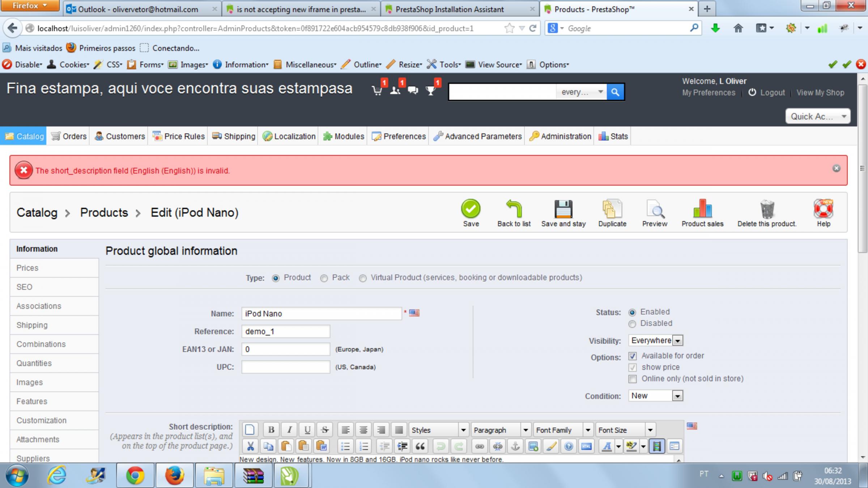
Task: Open the product Preview
Action: 655,213
